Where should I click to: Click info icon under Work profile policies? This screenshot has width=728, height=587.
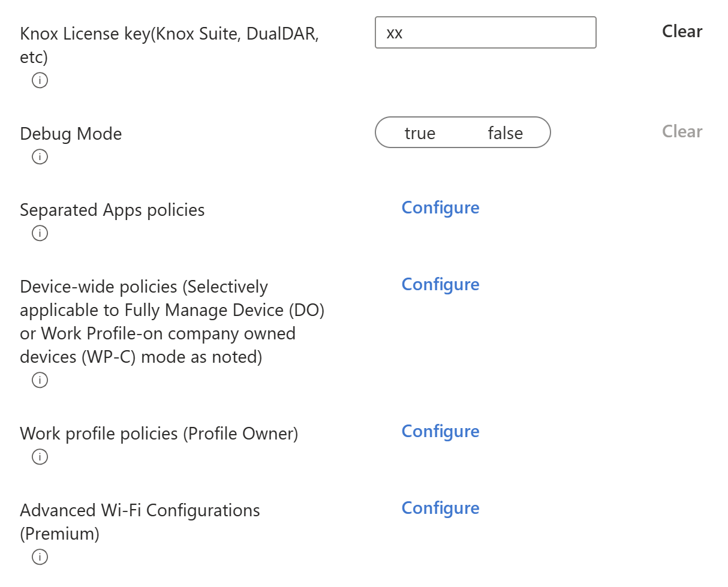click(x=39, y=456)
